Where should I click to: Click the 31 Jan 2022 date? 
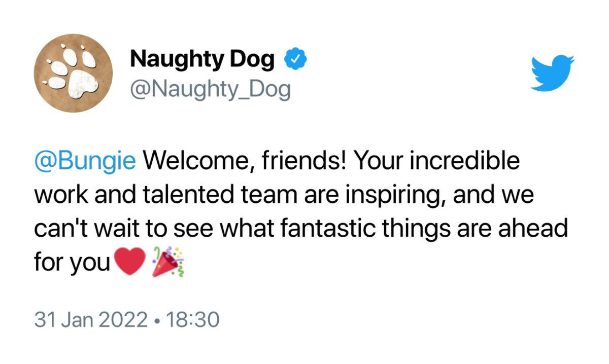click(90, 319)
